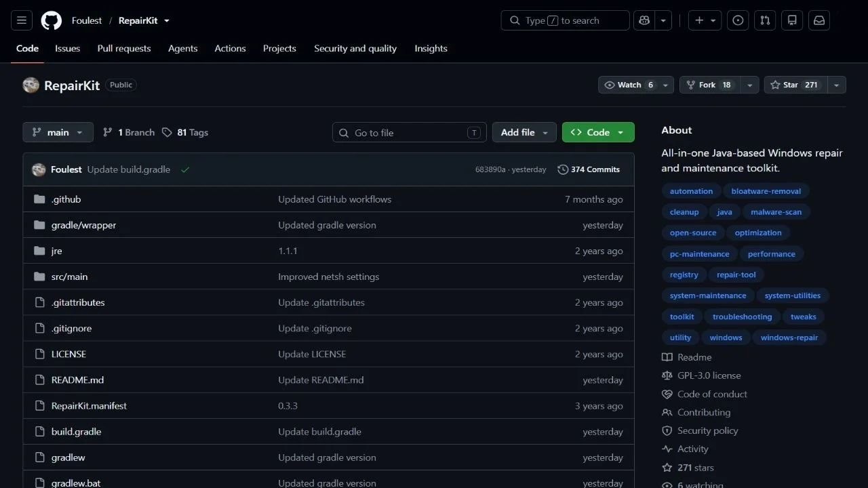Screen dimensions: 868x488
Task: Select the windows-repair topic tag
Action: [789, 338]
